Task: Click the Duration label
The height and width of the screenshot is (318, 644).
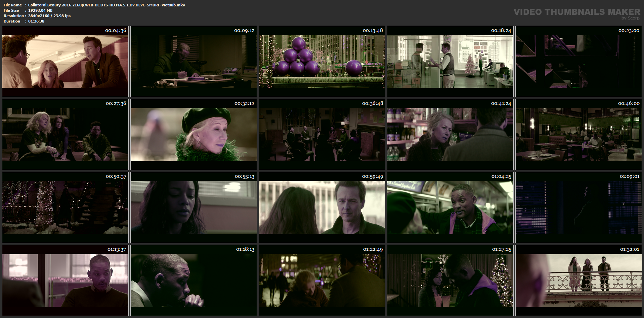Action: point(12,21)
